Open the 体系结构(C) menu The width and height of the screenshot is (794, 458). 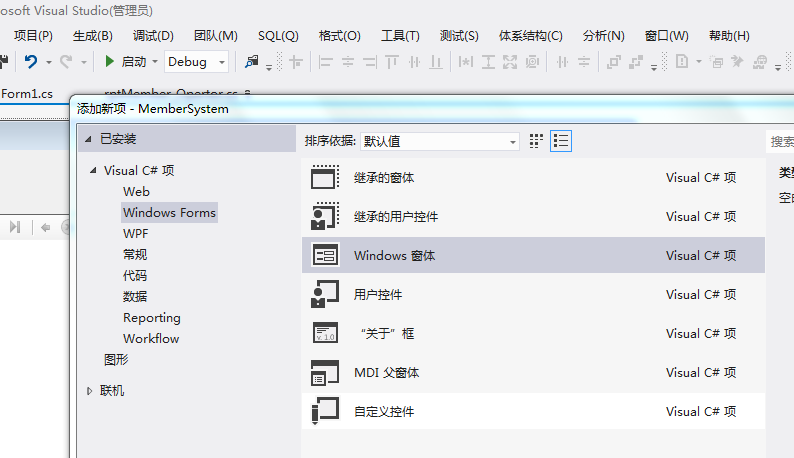pyautogui.click(x=531, y=36)
